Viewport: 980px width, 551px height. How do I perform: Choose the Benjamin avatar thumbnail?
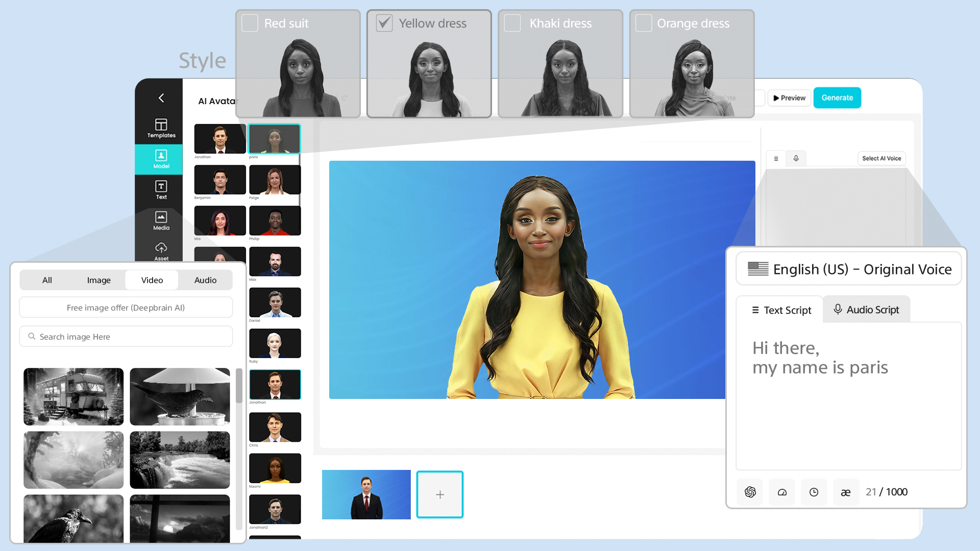(220, 180)
